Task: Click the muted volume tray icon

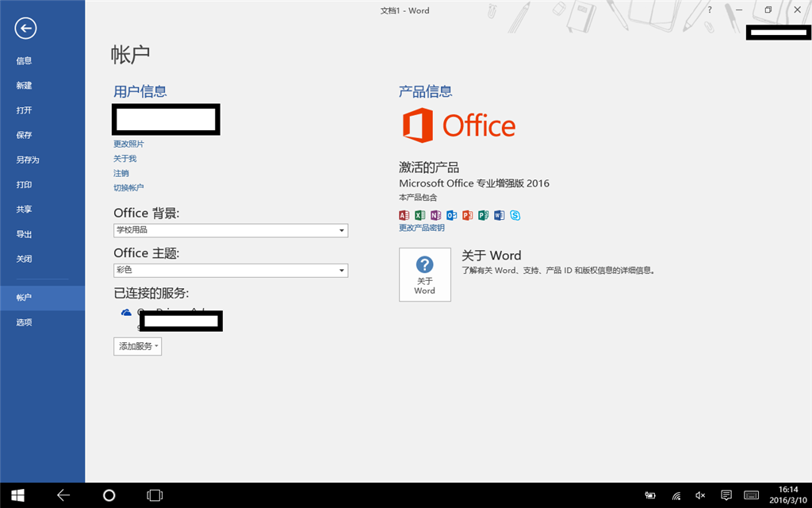Action: tap(701, 495)
